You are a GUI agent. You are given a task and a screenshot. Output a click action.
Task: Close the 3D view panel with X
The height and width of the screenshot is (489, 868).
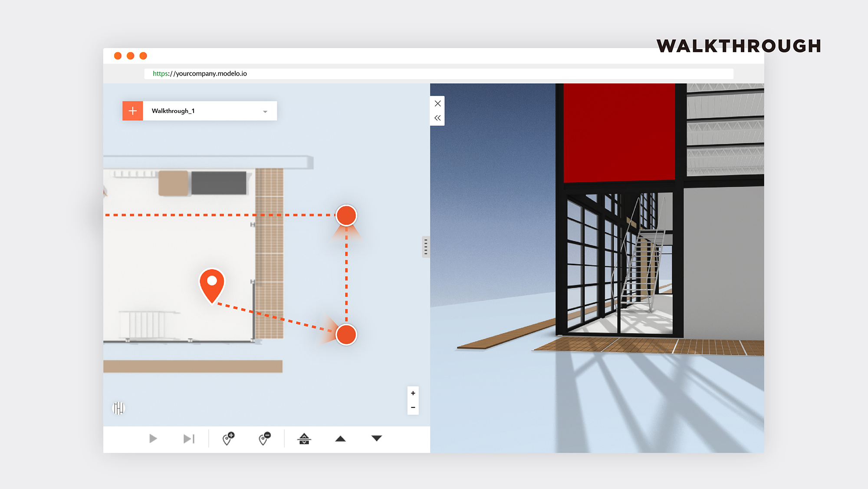pyautogui.click(x=437, y=103)
